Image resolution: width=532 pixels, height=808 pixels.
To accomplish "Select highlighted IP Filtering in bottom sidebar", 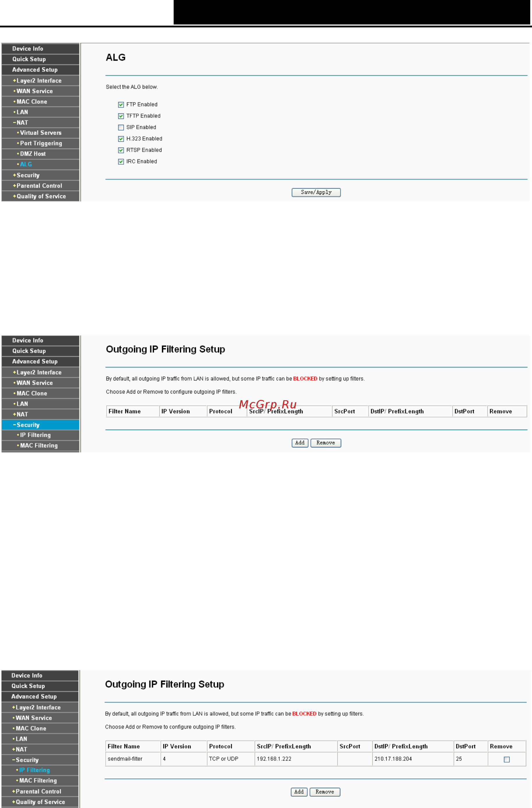I will 40,770.
